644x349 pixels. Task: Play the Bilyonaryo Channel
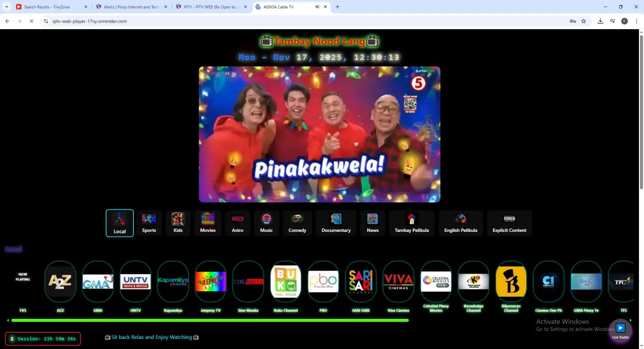point(511,281)
